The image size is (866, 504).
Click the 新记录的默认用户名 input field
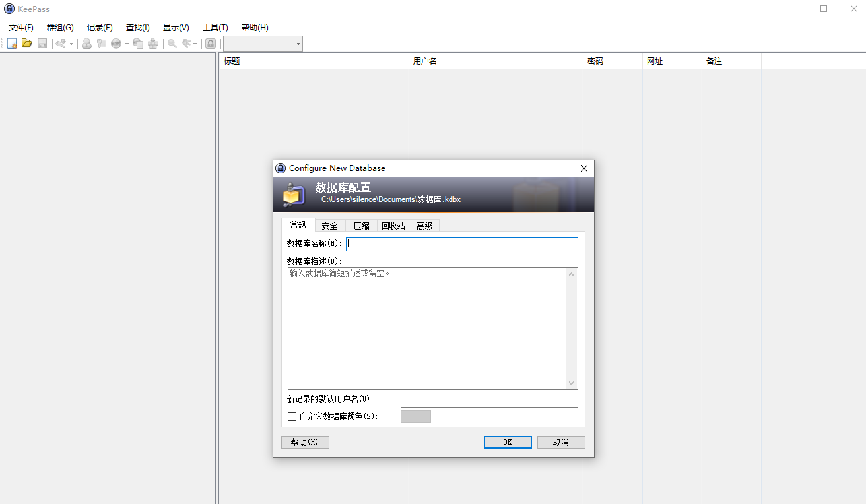pyautogui.click(x=489, y=400)
